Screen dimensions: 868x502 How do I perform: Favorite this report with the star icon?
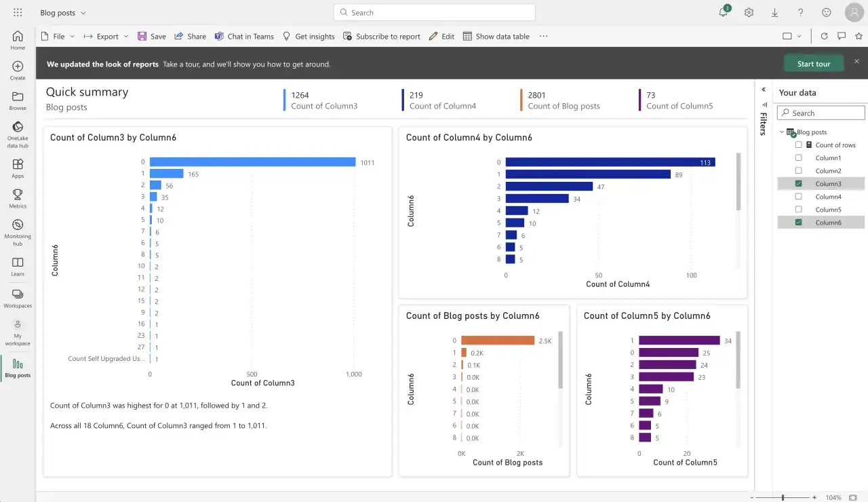[x=859, y=36]
